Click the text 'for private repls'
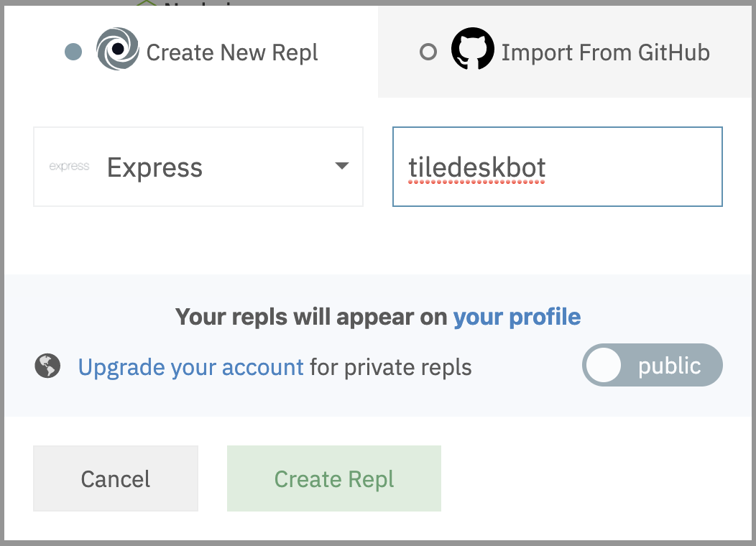Viewport: 756px width, 546px height. (390, 367)
